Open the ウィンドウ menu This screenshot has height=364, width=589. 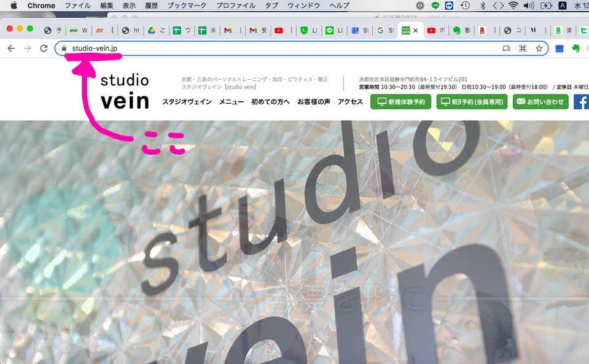click(304, 6)
